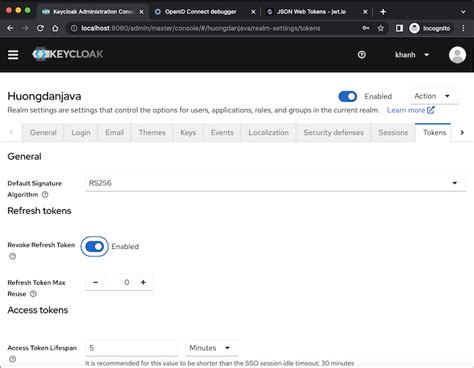Switch to the Email tab
This screenshot has width=474, height=368.
tap(114, 133)
